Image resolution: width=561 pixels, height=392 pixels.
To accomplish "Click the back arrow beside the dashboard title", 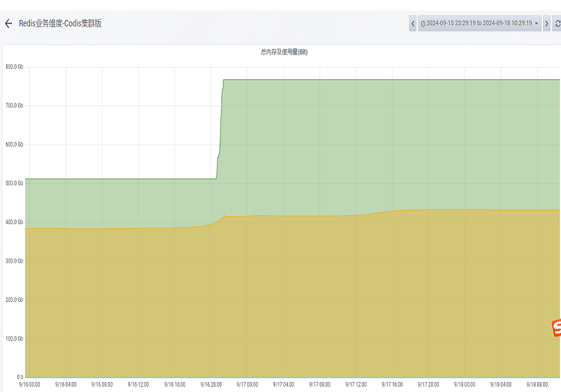I will tap(9, 23).
